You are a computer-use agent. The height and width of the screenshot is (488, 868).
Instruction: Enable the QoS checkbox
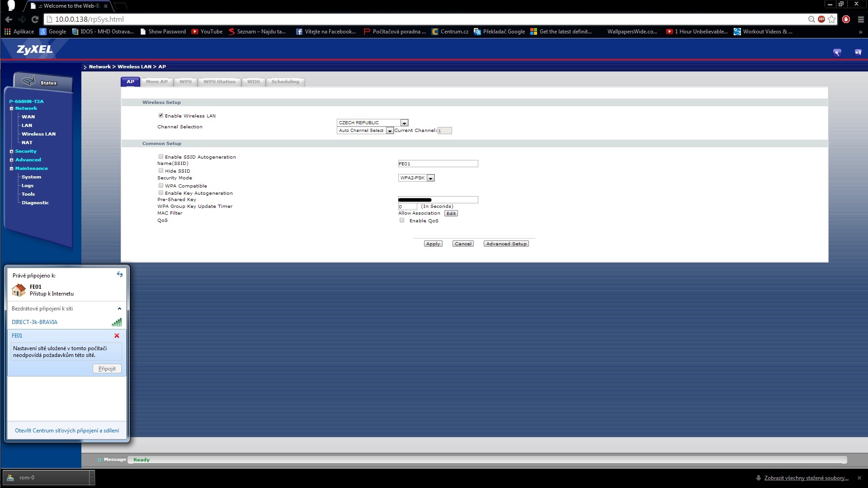coord(402,220)
